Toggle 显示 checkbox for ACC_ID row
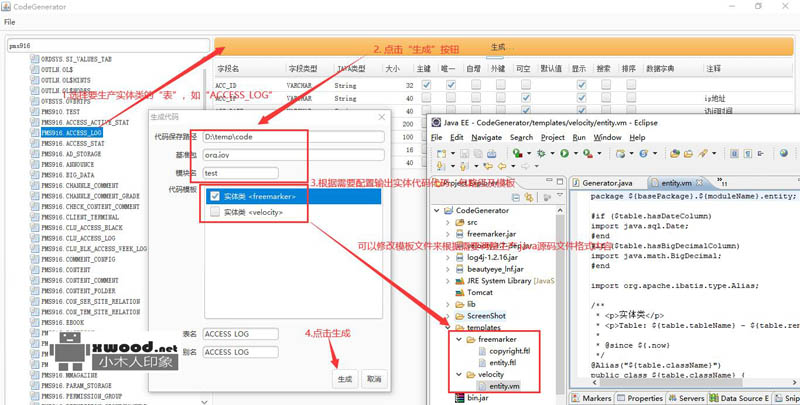 [x=581, y=85]
